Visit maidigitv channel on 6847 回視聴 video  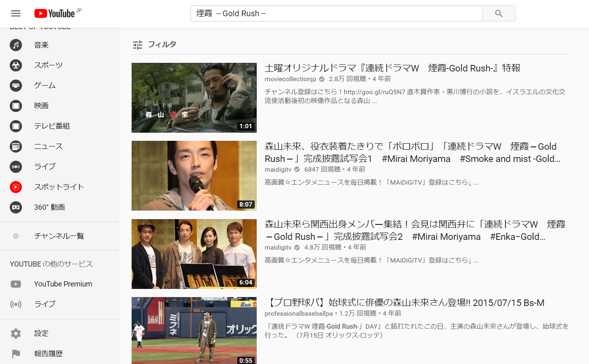pos(278,169)
